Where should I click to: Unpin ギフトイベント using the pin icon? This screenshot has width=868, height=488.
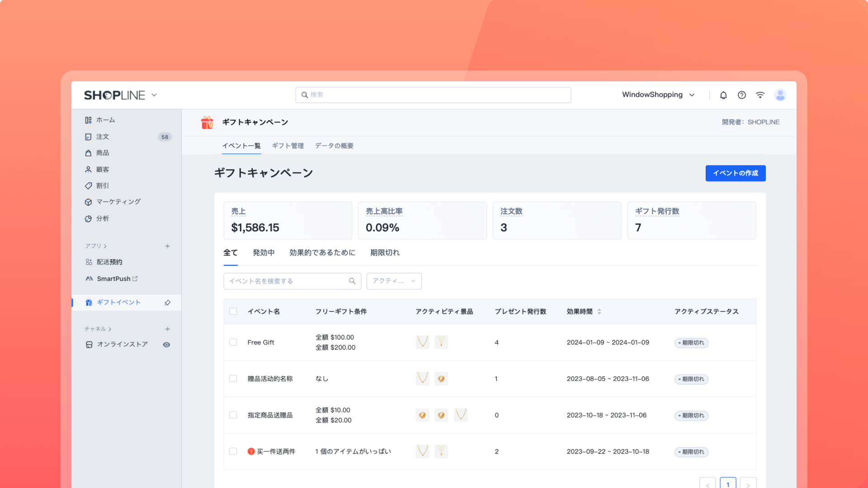(167, 303)
